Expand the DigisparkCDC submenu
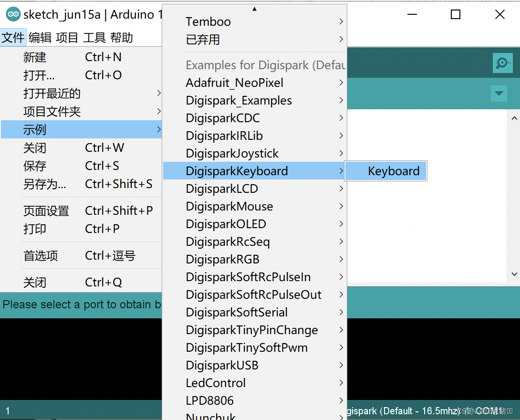 click(255, 118)
